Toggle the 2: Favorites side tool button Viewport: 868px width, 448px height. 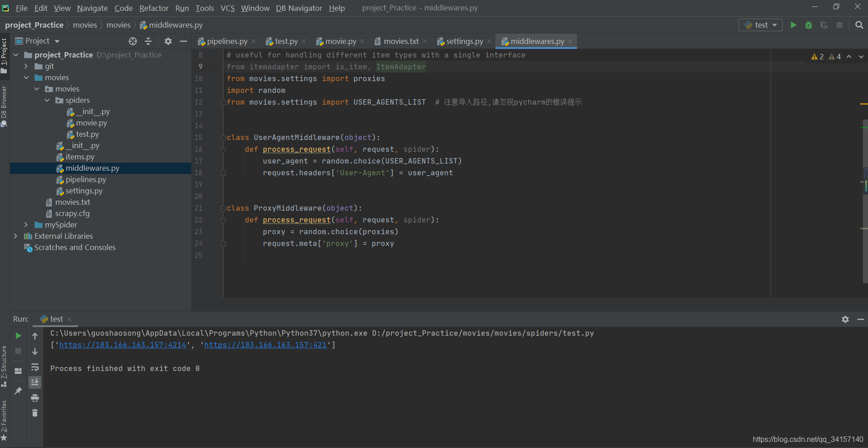click(4, 421)
